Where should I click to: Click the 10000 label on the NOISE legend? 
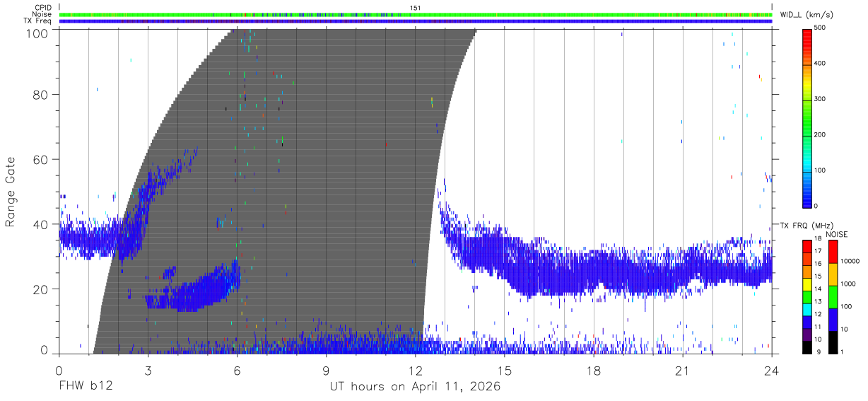pos(850,261)
